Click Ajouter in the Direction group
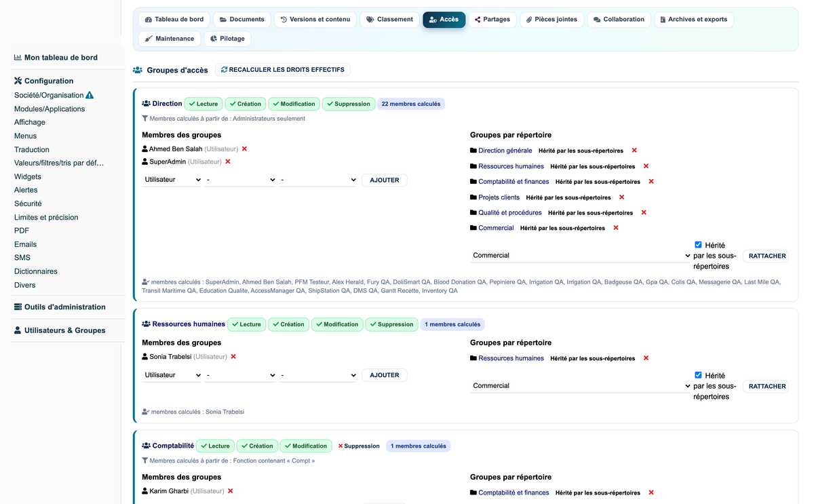Image resolution: width=814 pixels, height=504 pixels. click(x=385, y=180)
